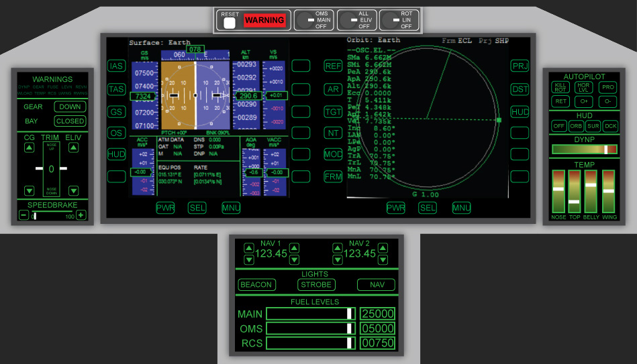Engage RET retrograde autopilot
Screen dimensions: 637x364
560,101
